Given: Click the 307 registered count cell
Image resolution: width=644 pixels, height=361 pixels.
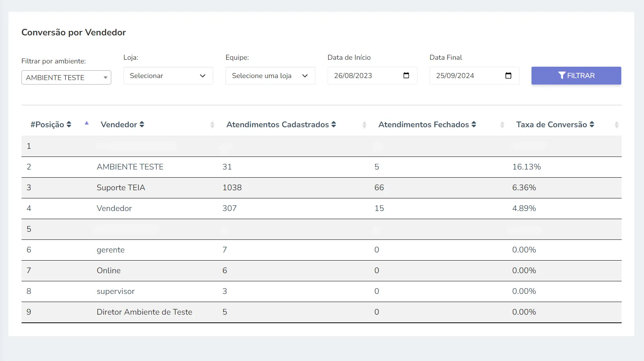Looking at the screenshot, I should pyautogui.click(x=229, y=208).
